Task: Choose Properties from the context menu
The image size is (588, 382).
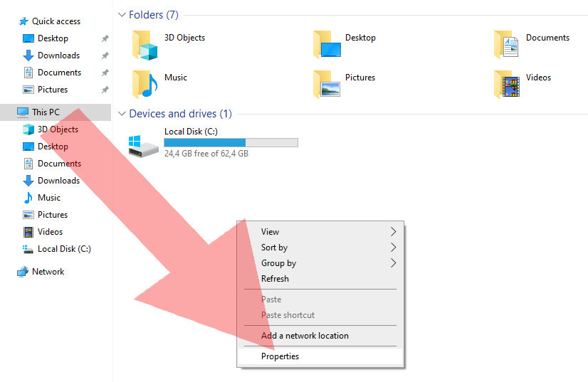Action: pyautogui.click(x=320, y=356)
